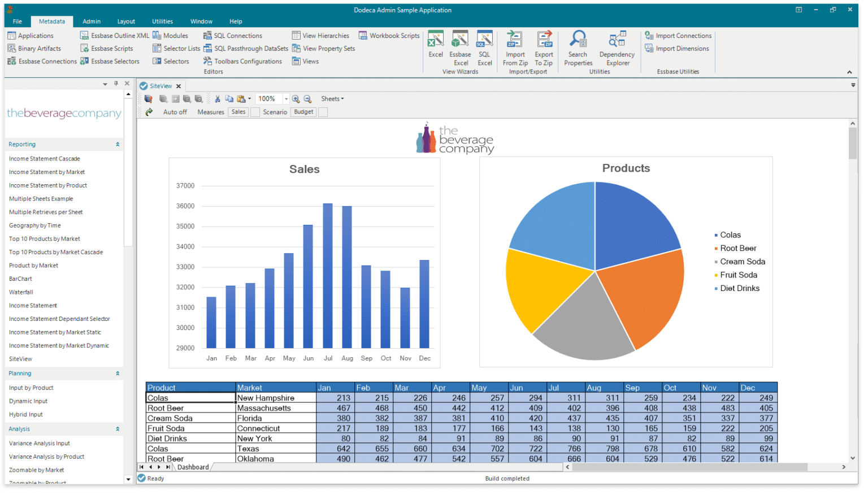
Task: Click Import Dimensions in Essbase Utilities
Action: tap(678, 48)
